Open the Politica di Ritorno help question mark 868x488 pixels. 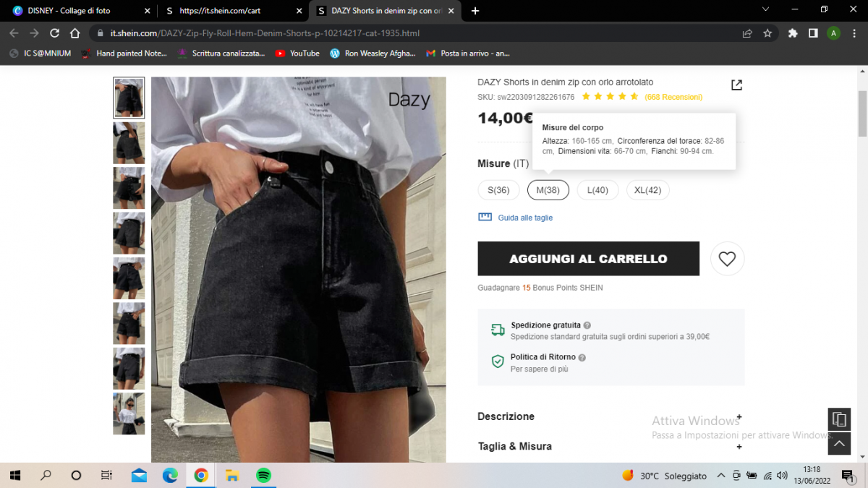coord(582,358)
